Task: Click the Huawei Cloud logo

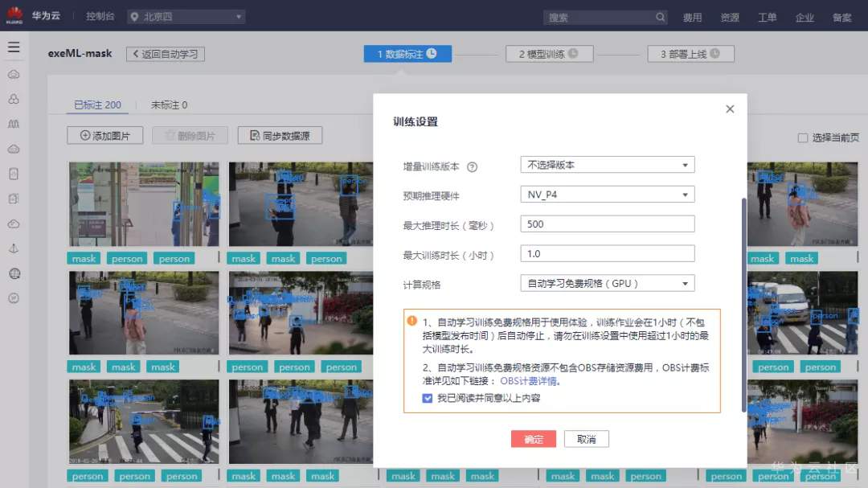Action: pos(14,15)
